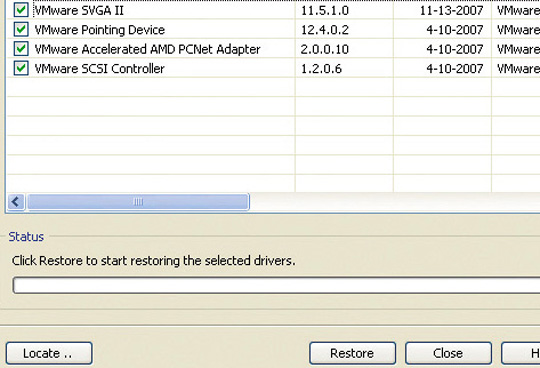Click the horizontal scrollbar thumb
This screenshot has width=540, height=368.
[138, 202]
